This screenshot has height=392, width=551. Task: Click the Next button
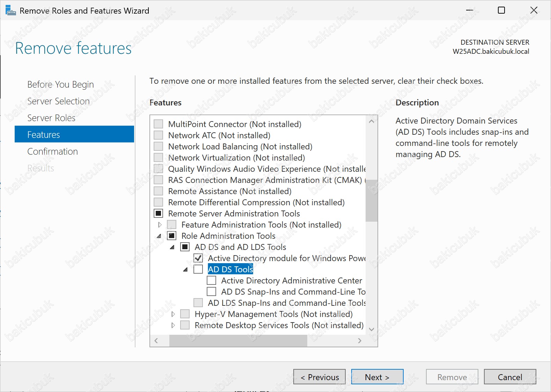pyautogui.click(x=377, y=377)
